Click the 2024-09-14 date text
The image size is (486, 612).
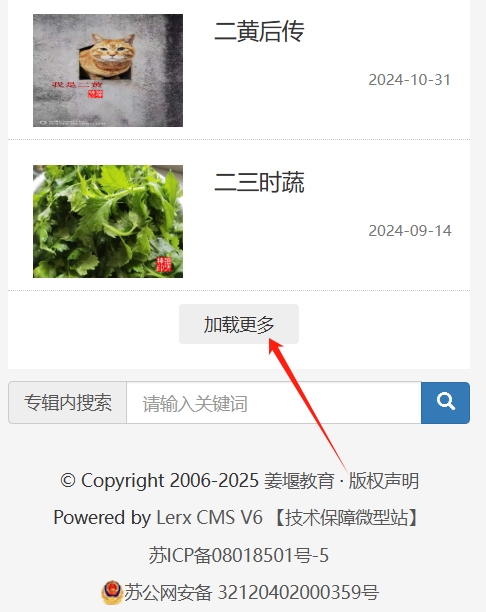pyautogui.click(x=410, y=231)
